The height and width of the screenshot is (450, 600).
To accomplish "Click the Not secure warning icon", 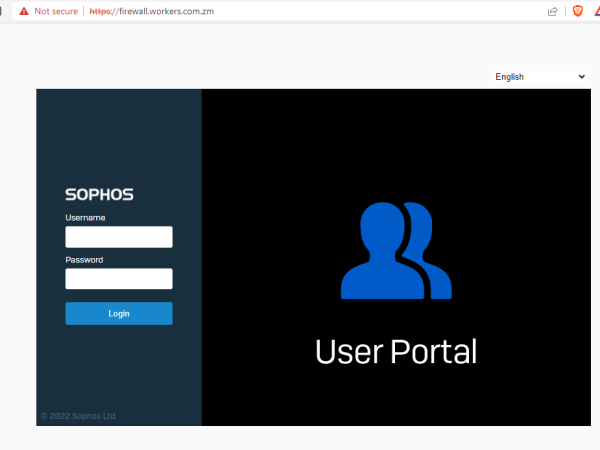I will 24,11.
